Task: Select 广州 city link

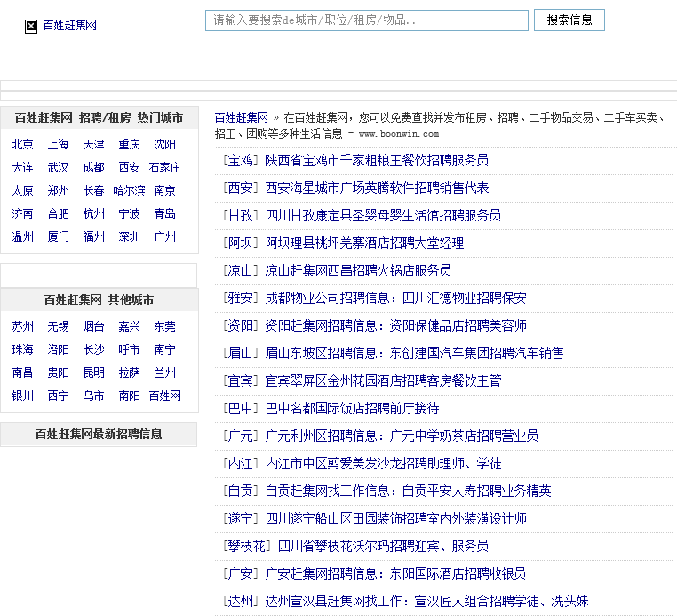Action: [164, 236]
